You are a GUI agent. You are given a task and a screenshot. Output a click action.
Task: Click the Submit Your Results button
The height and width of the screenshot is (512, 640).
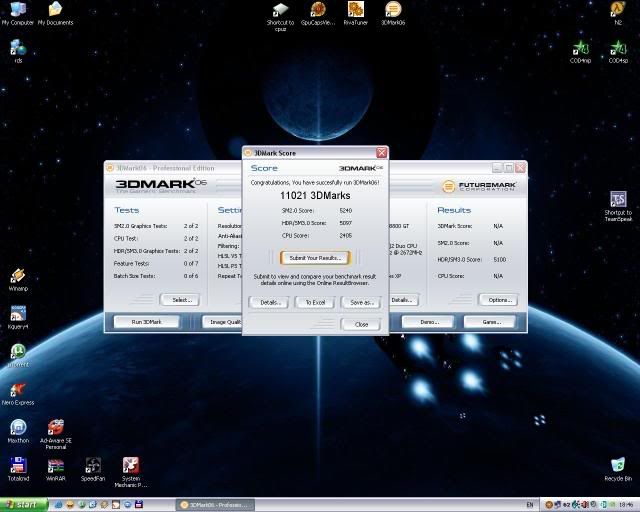click(x=315, y=258)
